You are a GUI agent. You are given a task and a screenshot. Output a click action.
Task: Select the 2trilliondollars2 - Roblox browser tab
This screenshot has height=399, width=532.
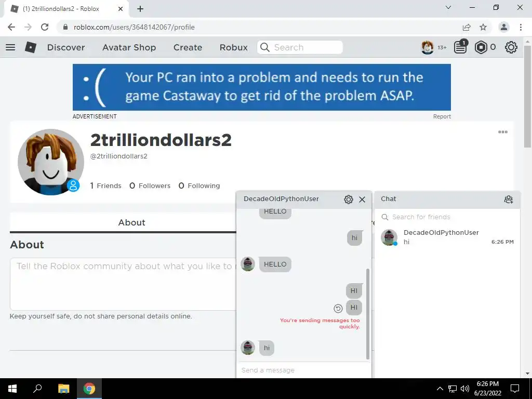[x=66, y=9]
